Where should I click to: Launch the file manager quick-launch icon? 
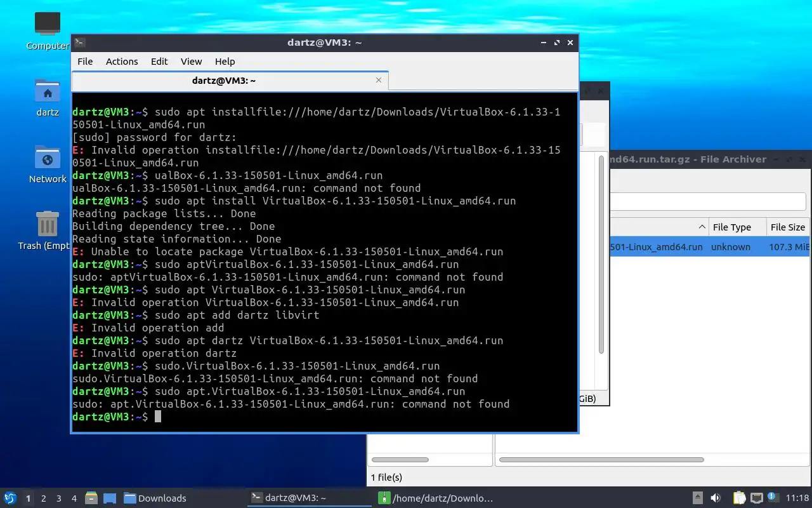[91, 498]
